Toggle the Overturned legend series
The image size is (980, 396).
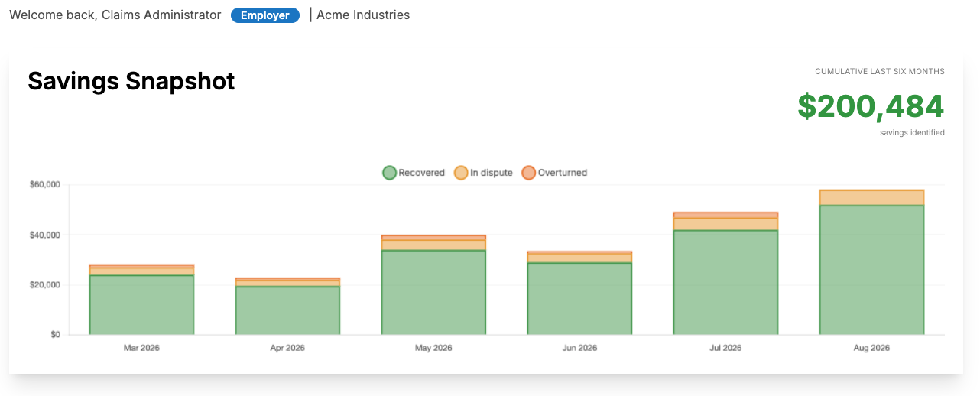click(x=554, y=173)
